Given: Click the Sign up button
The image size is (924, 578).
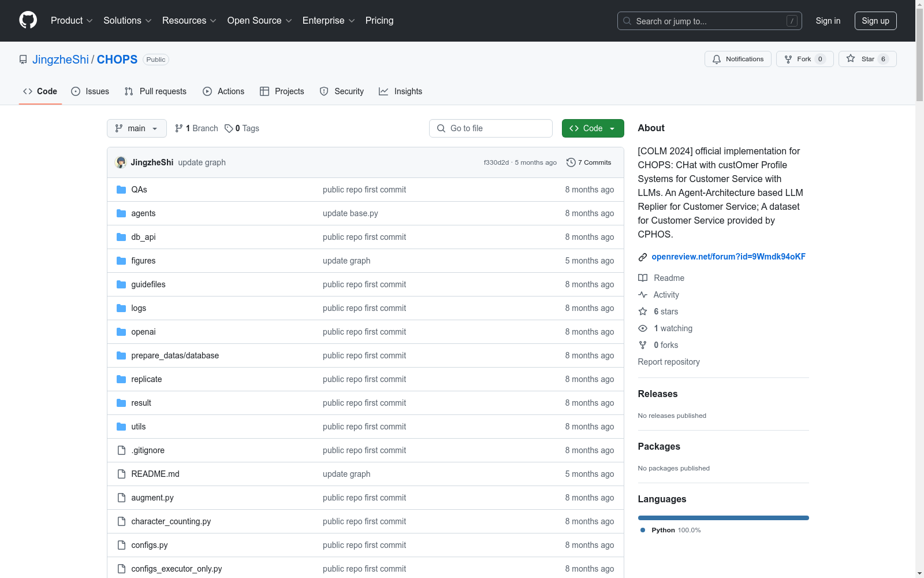Looking at the screenshot, I should (875, 21).
